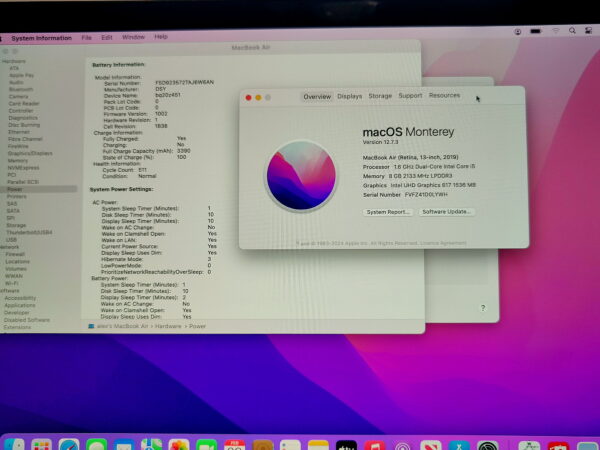Switch to the Storage tab

coord(380,96)
